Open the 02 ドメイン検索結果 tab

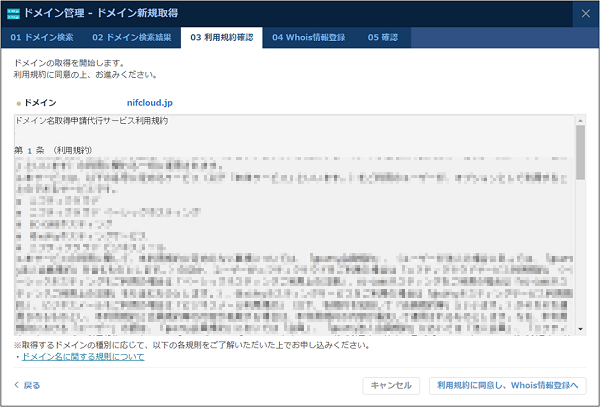coord(132,37)
